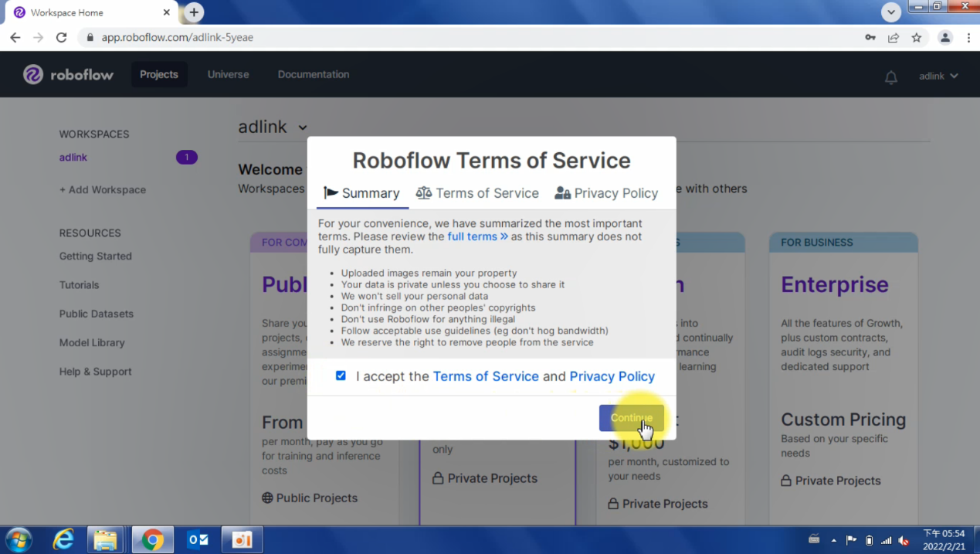Expand the adlink workspace chevron
980x554 pixels.
pos(303,127)
